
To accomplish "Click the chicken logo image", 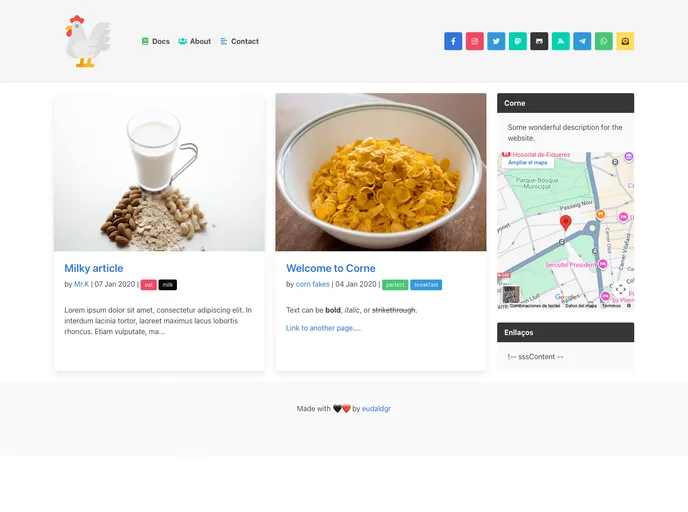I will point(88,41).
